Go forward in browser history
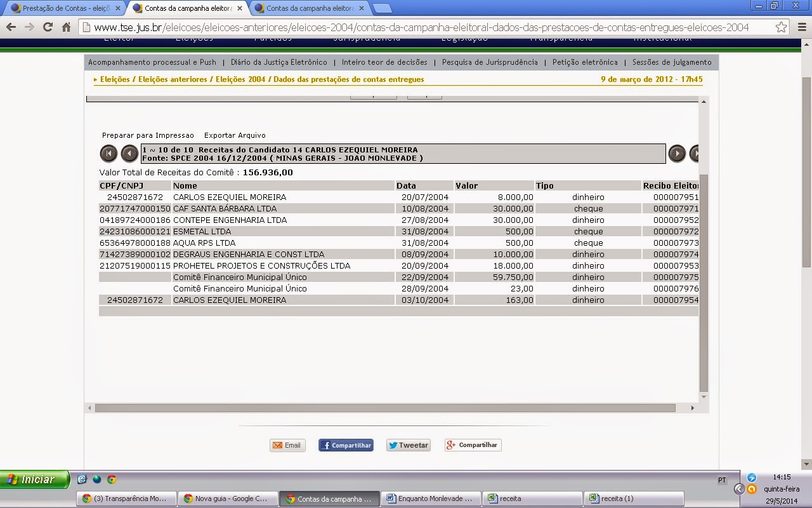Viewport: 812px width, 508px height. click(x=29, y=27)
